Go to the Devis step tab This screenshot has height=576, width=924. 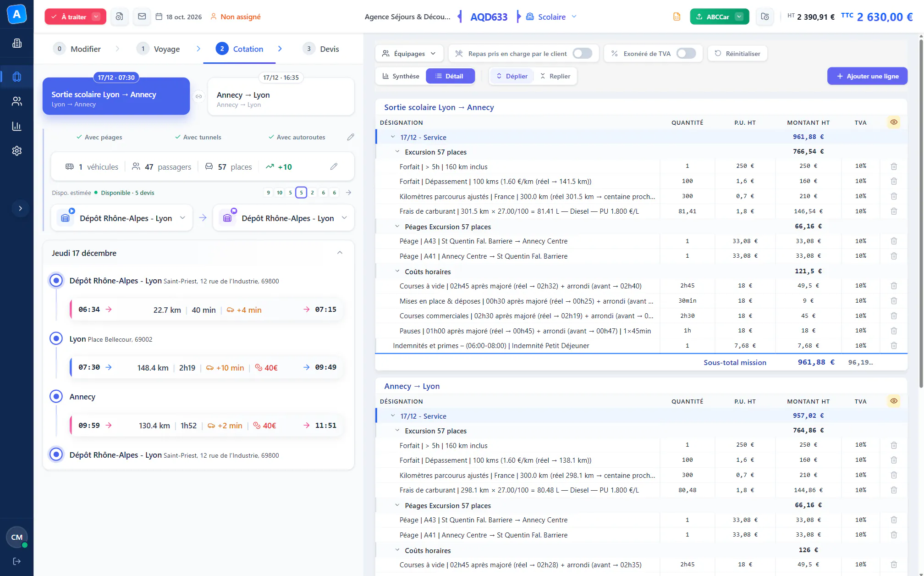(321, 49)
